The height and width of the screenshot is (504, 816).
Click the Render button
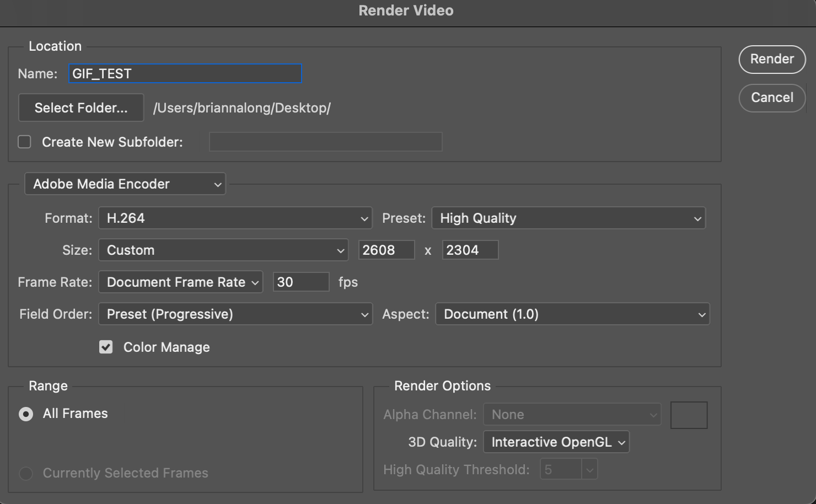(771, 60)
